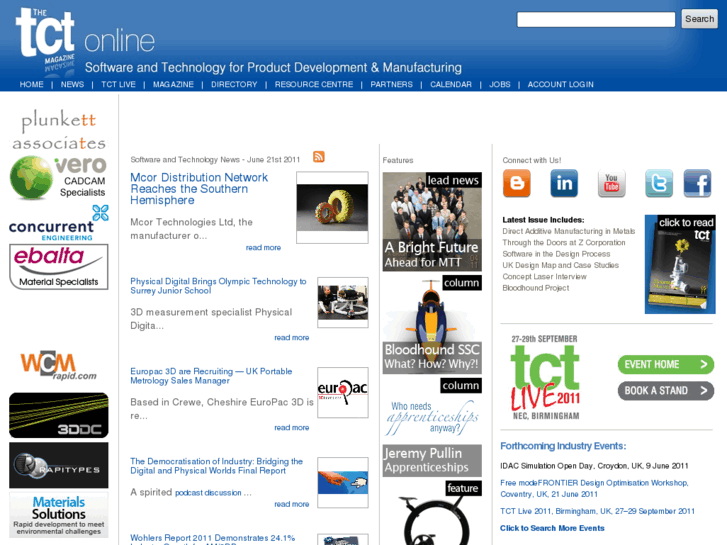Click IDAC Simulation Open Day event text
Screen dimensions: 727x545
pyautogui.click(x=594, y=466)
